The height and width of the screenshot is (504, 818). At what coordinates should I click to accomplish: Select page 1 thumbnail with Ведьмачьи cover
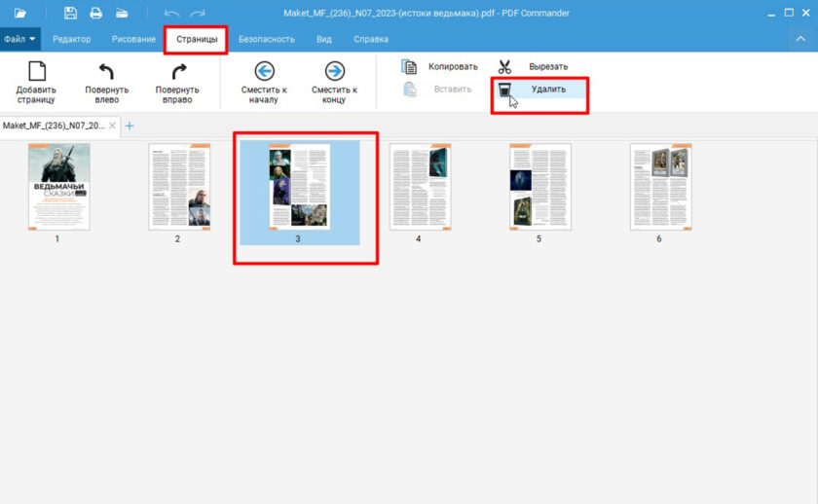coord(59,187)
